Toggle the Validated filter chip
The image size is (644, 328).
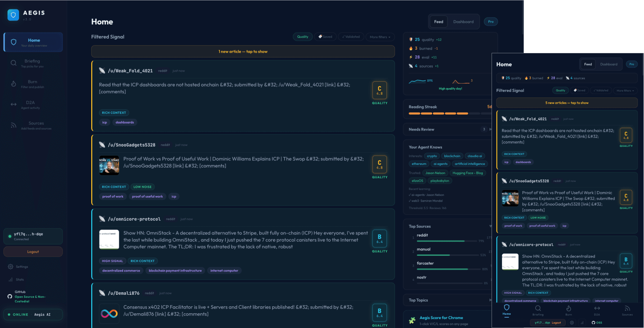click(351, 37)
